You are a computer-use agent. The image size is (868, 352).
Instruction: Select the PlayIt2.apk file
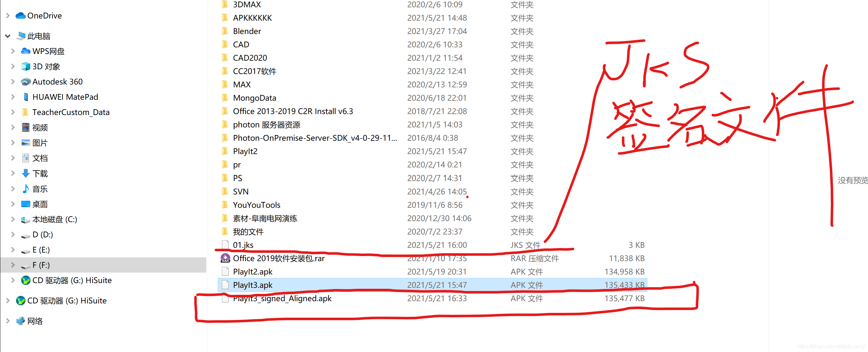252,272
